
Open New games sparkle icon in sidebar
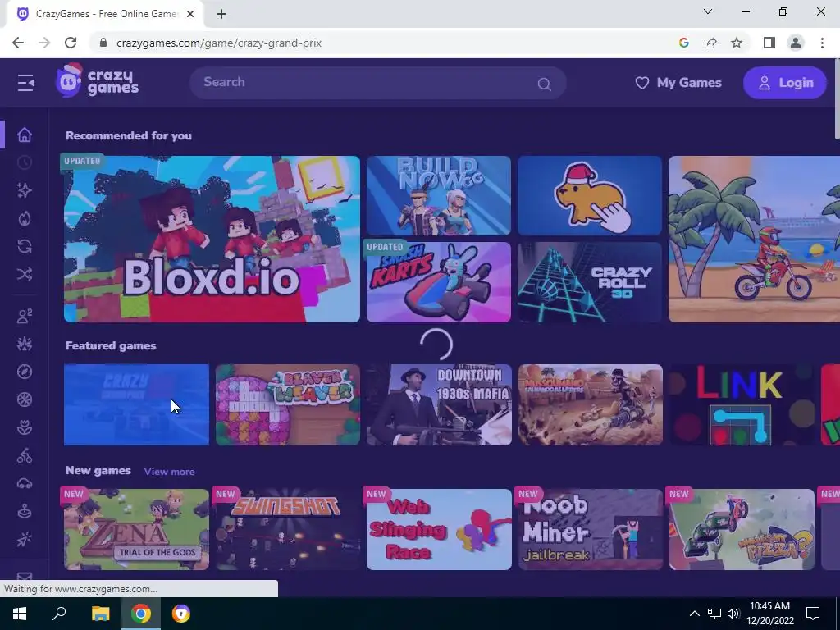pyautogui.click(x=25, y=190)
